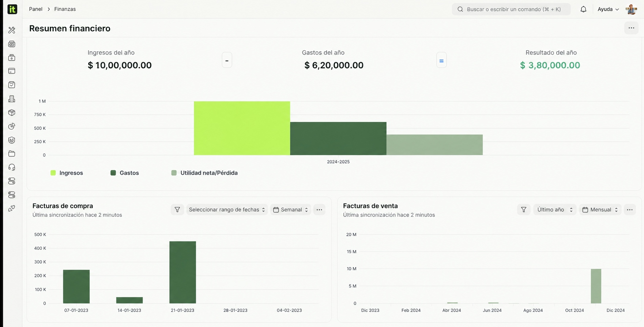Image resolution: width=644 pixels, height=327 pixels.
Task: Open the 'Seleccionar rango de fechas' dropdown
Action: click(x=227, y=210)
